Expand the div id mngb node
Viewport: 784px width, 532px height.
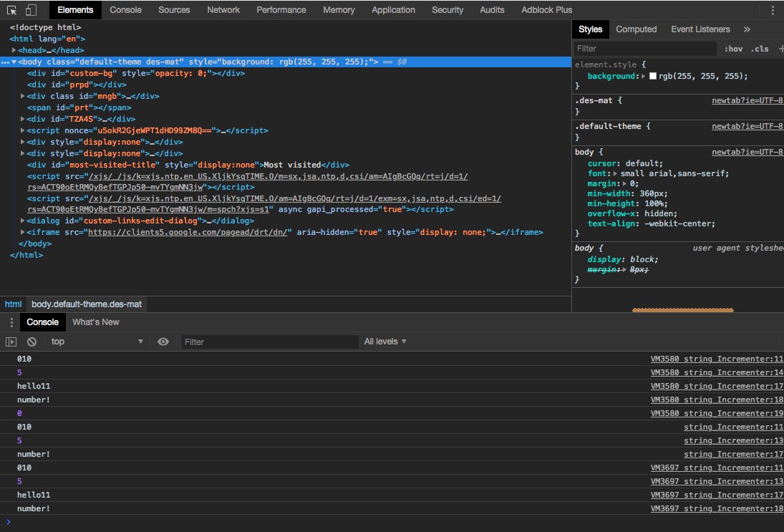[22, 96]
